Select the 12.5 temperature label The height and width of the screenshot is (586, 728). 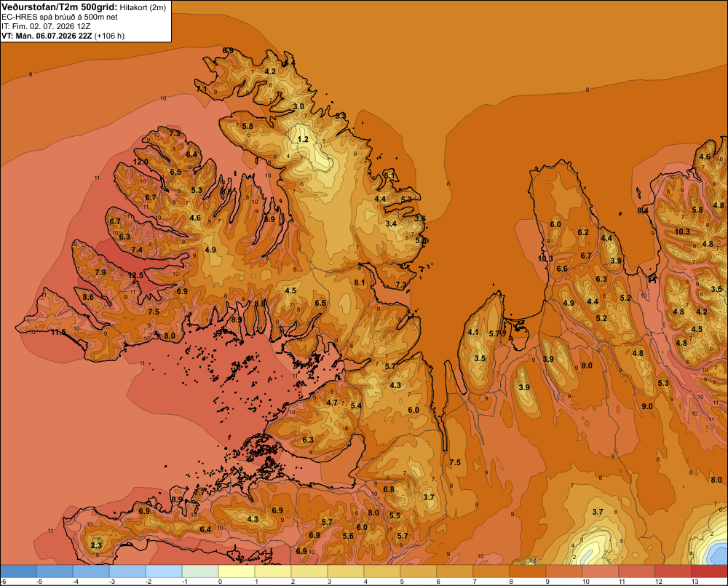pos(135,275)
